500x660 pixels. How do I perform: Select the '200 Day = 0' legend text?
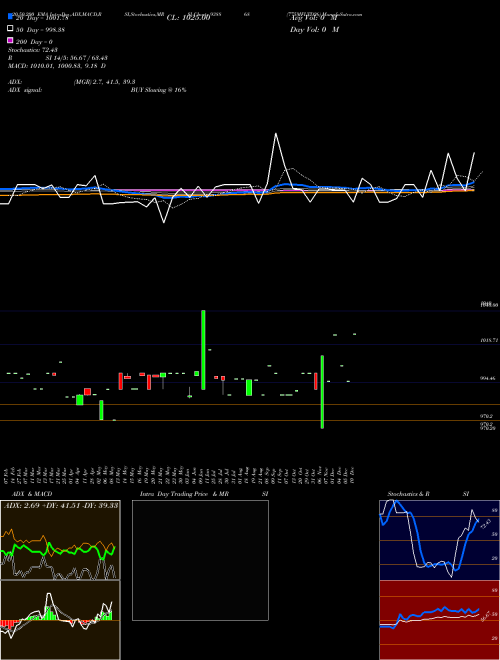coord(34,42)
